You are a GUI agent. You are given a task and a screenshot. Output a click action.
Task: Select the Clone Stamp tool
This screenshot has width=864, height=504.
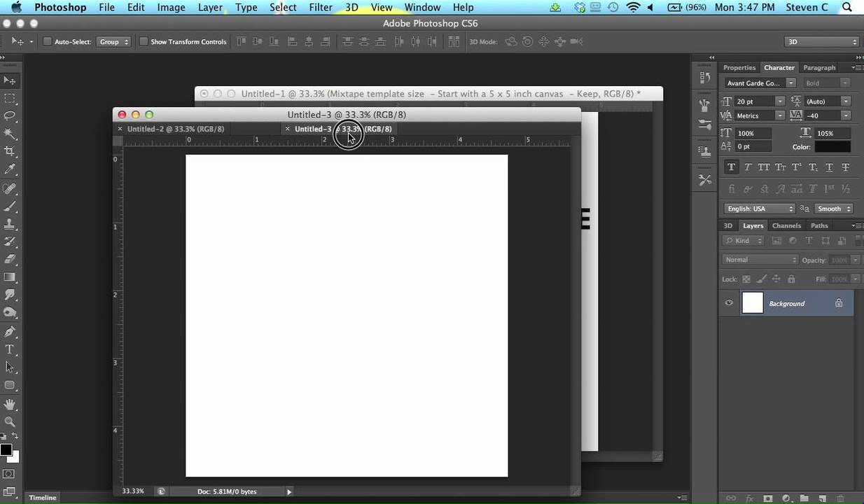pos(10,224)
